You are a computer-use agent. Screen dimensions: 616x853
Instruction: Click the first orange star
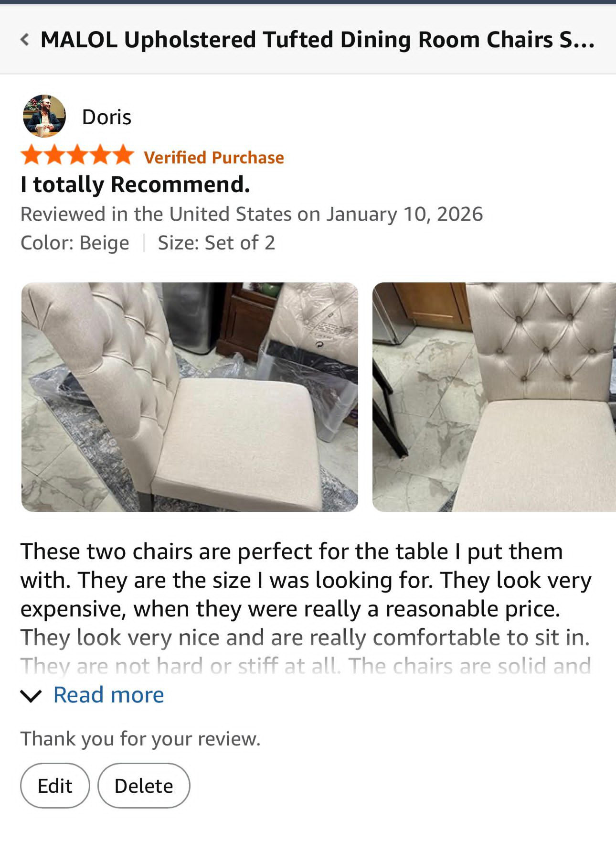tap(32, 155)
